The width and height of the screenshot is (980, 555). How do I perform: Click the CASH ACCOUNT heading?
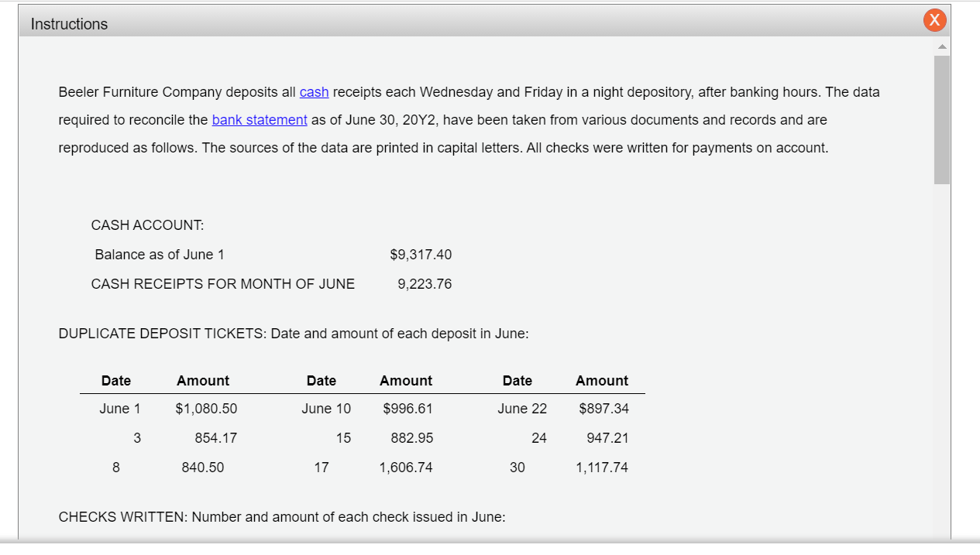(x=148, y=225)
